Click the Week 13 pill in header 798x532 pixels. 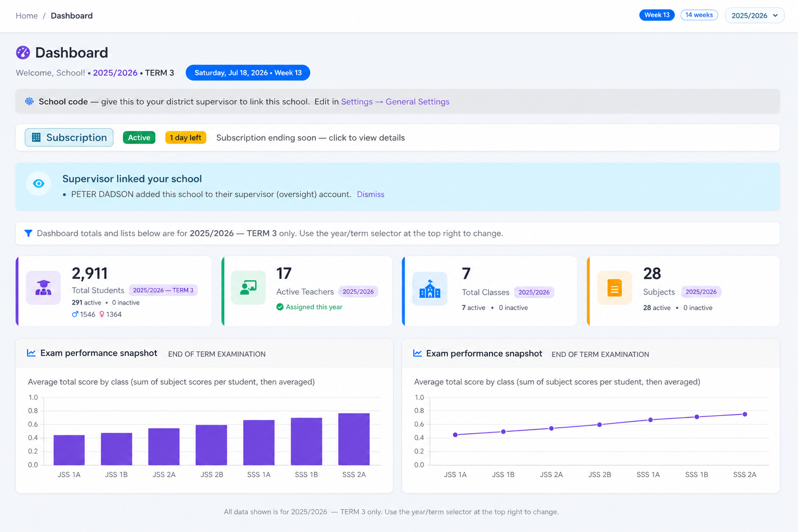[x=657, y=15]
